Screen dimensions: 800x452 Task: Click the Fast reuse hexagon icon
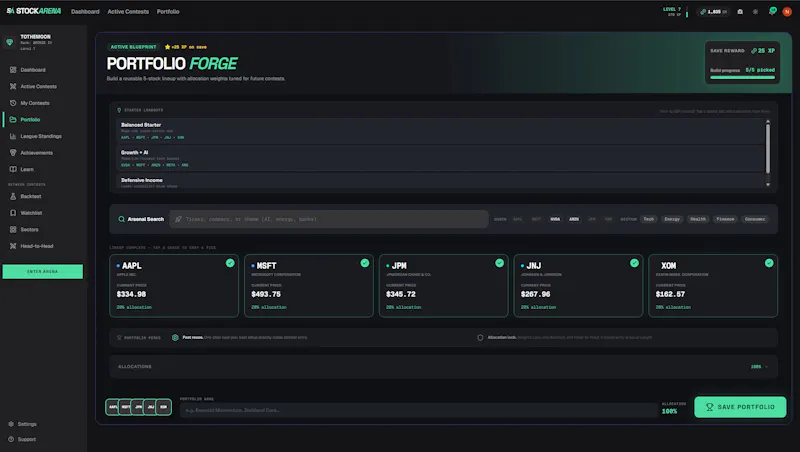175,338
